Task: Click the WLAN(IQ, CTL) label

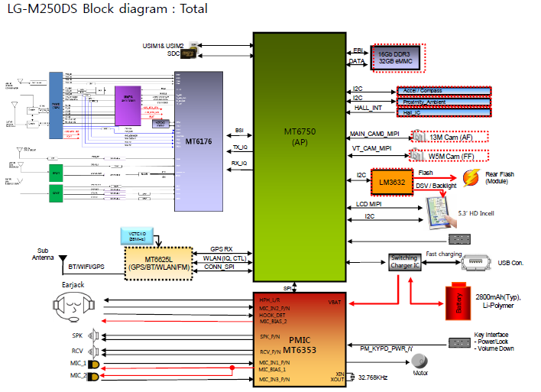Action: coord(225,258)
